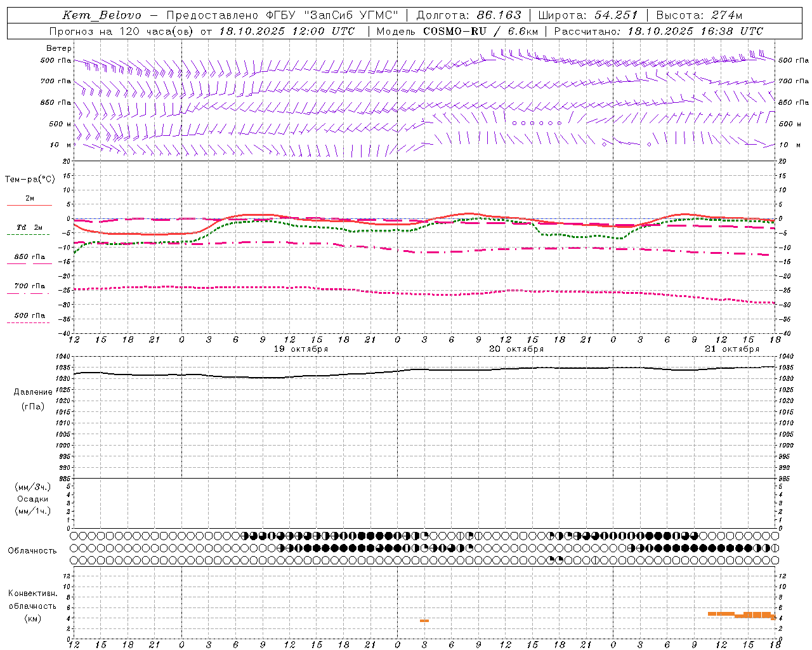Click the 'Давление' pressure panel label
This screenshot has width=812, height=650.
click(33, 392)
